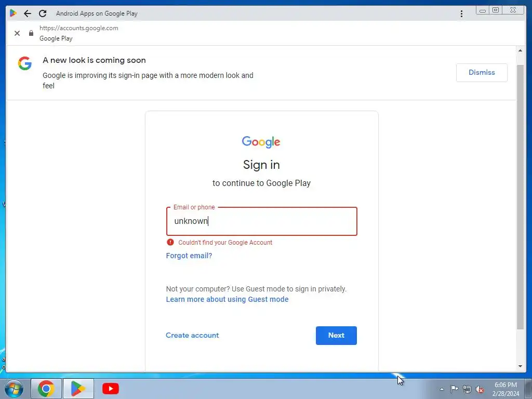Image resolution: width=532 pixels, height=399 pixels.
Task: Click the padlock security icon
Action: point(31,33)
